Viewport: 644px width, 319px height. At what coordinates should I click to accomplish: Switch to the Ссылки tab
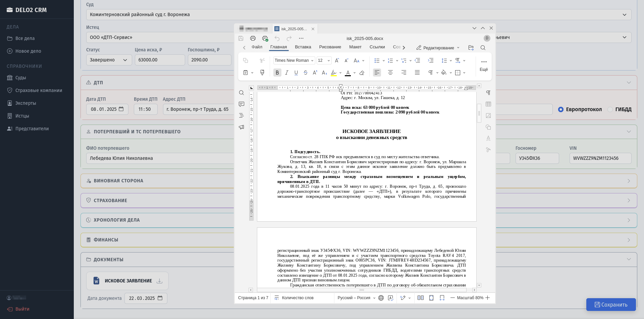377,47
